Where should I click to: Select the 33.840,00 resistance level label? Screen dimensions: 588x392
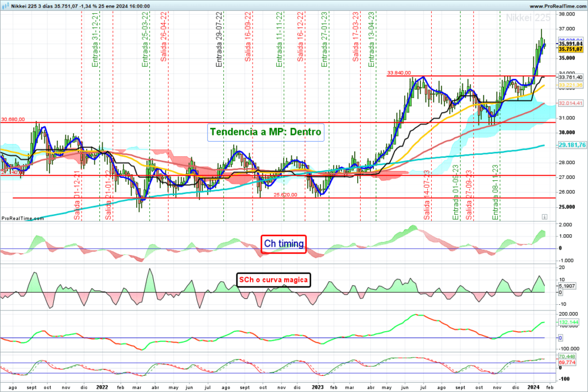[x=399, y=73]
